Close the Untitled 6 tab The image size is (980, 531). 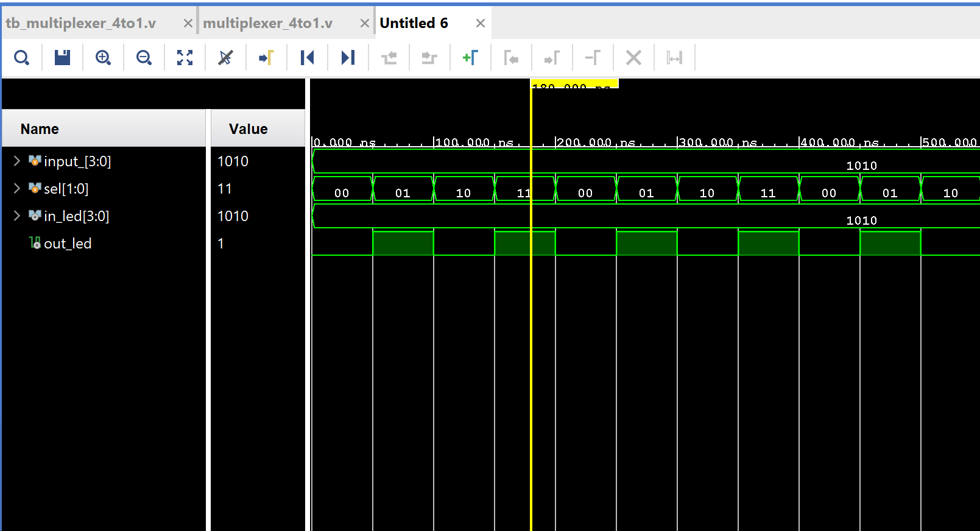pos(481,23)
